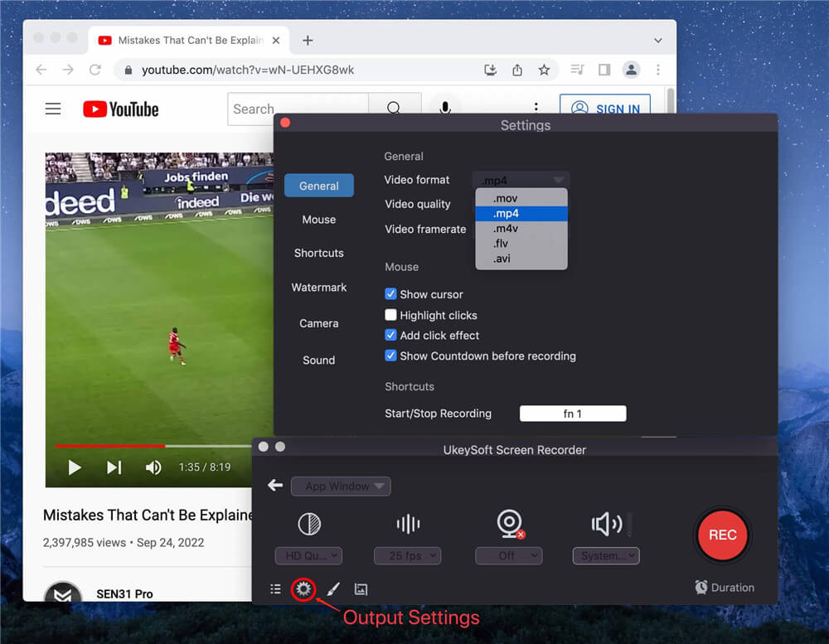Image resolution: width=829 pixels, height=644 pixels.
Task: Click the Start/Stop Recording shortcut field
Action: [x=573, y=414]
